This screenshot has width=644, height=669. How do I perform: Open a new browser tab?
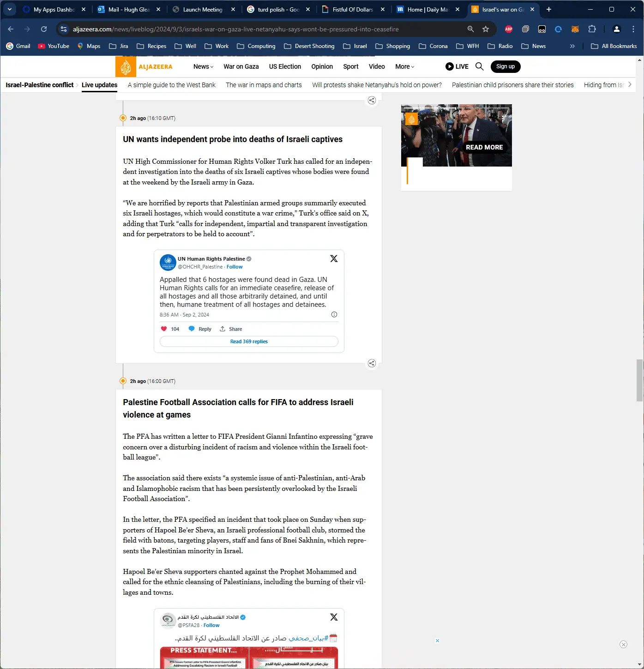(x=549, y=9)
